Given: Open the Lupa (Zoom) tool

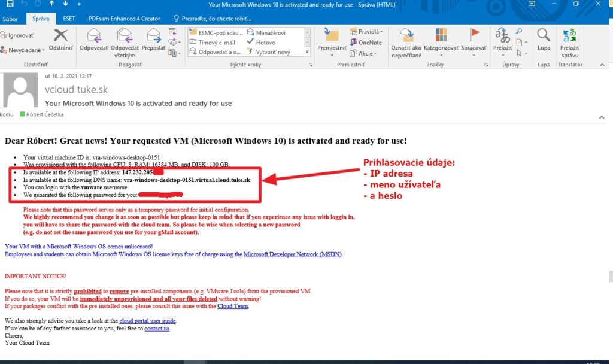Looking at the screenshot, I should pyautogui.click(x=543, y=36).
